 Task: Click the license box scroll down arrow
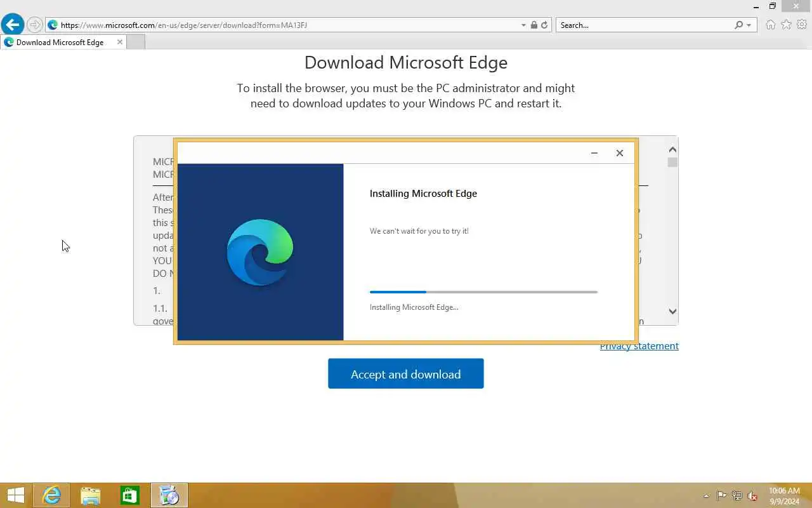click(x=672, y=311)
